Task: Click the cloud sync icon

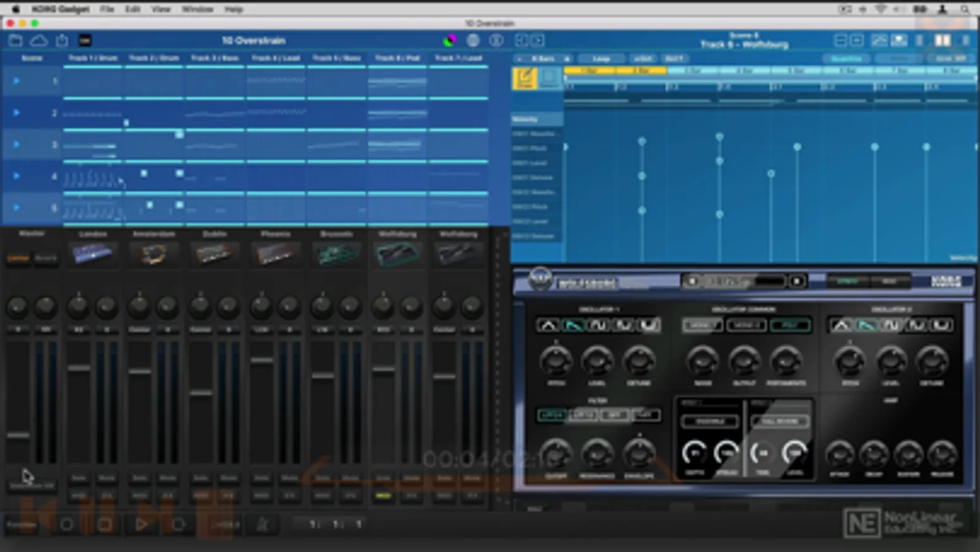Action: point(39,40)
